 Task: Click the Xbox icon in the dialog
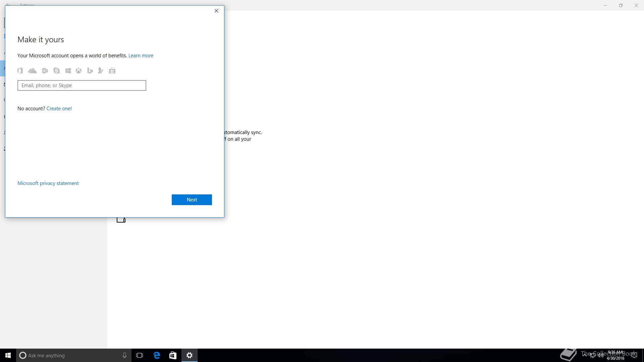coord(78,71)
